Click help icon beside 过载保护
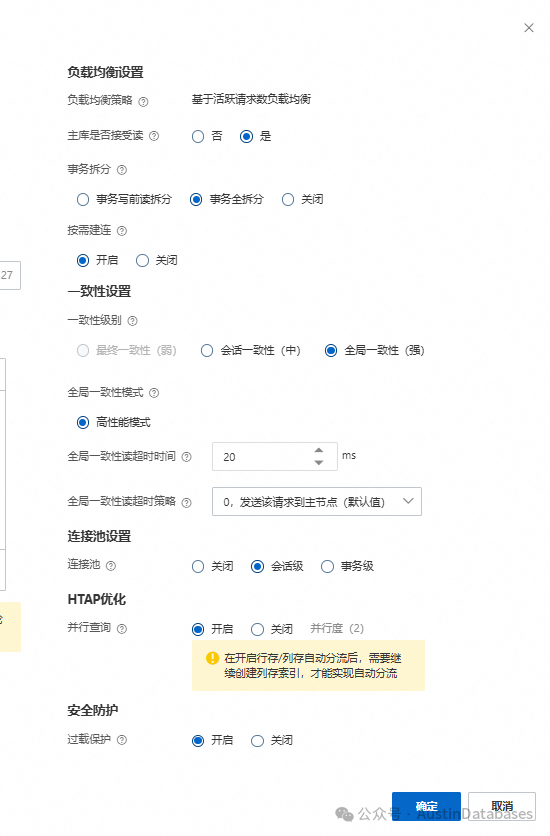The image size is (550, 836). (x=122, y=740)
